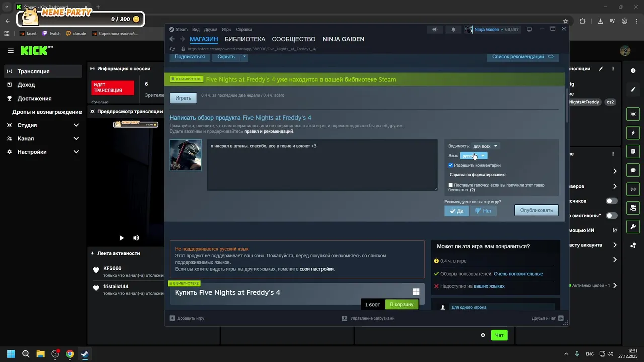The image size is (644, 362).
Task: Click in the review text area
Action: point(322,165)
